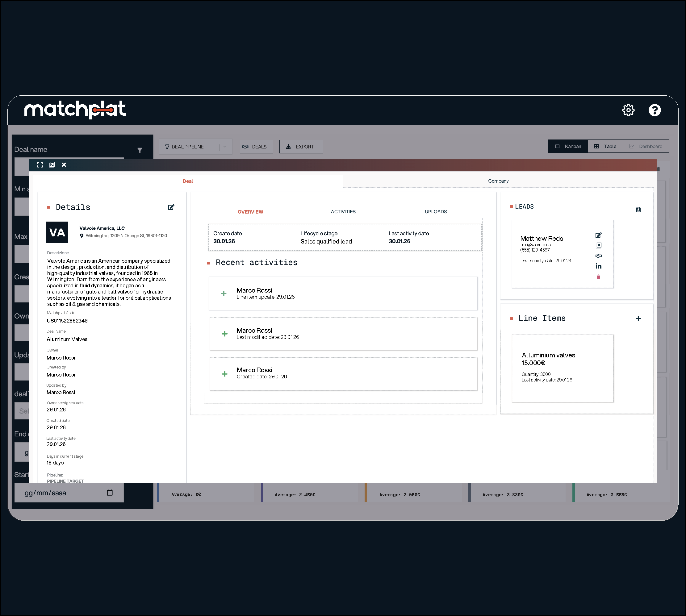Edit deal Details with pencil icon
Viewport: 686px width, 616px height.
(x=171, y=207)
